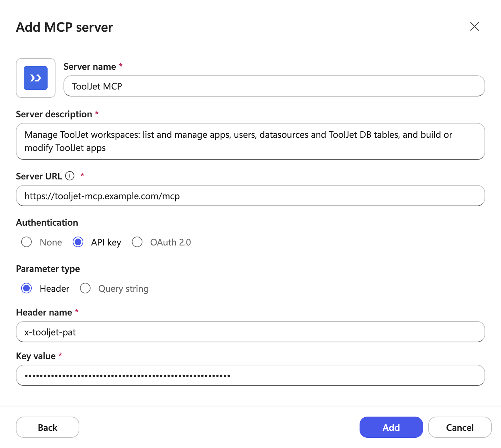The height and width of the screenshot is (448, 501).
Task: Open the Server URL info tooltip icon
Action: click(x=70, y=176)
